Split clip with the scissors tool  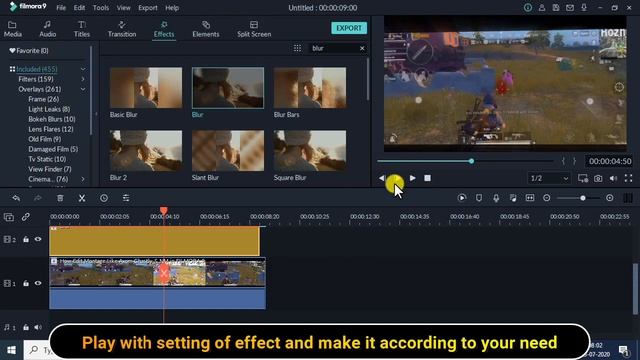(82, 198)
